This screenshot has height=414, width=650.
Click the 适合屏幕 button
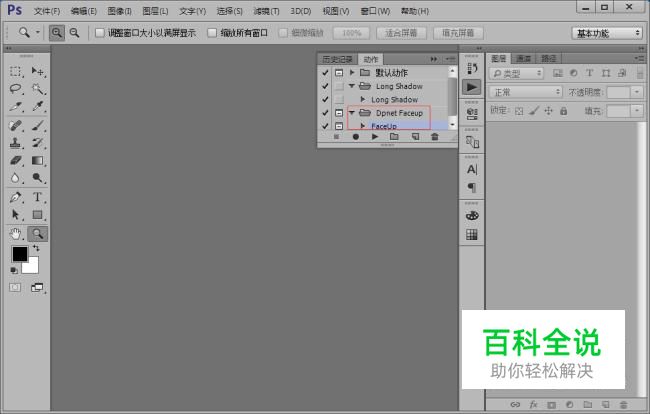(x=401, y=33)
